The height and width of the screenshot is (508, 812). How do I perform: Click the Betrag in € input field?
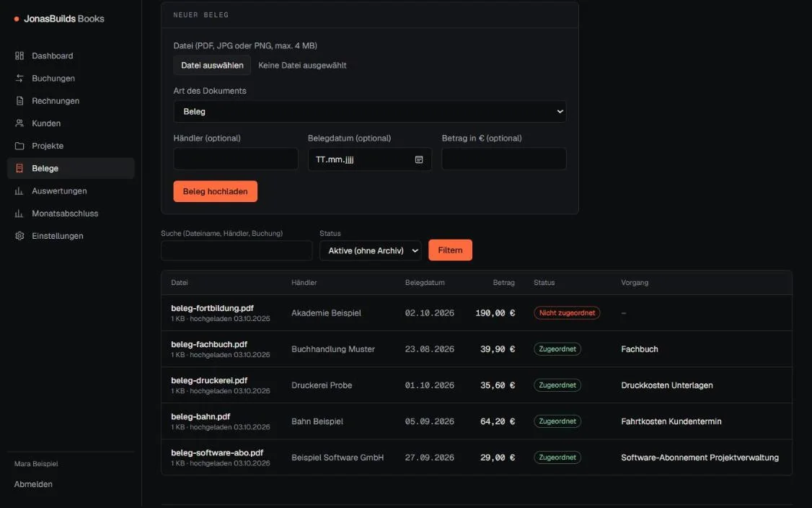(x=504, y=159)
